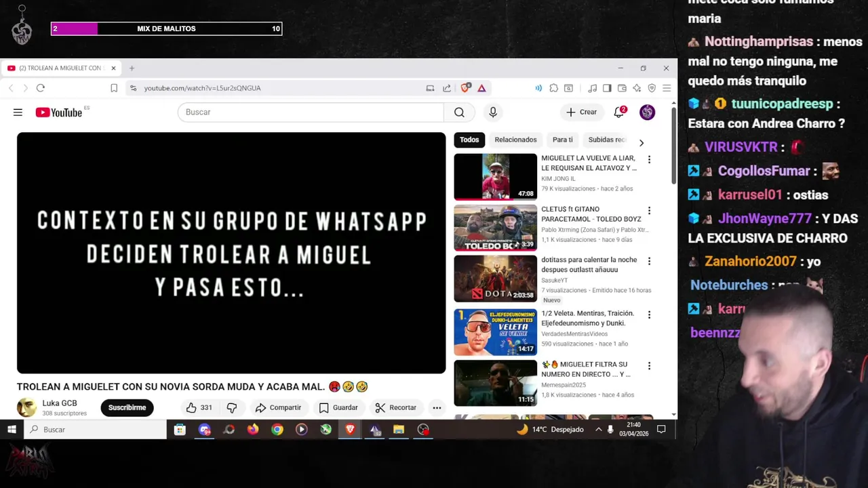Viewport: 868px width, 488px height.
Task: Click the Crear button
Action: (582, 113)
